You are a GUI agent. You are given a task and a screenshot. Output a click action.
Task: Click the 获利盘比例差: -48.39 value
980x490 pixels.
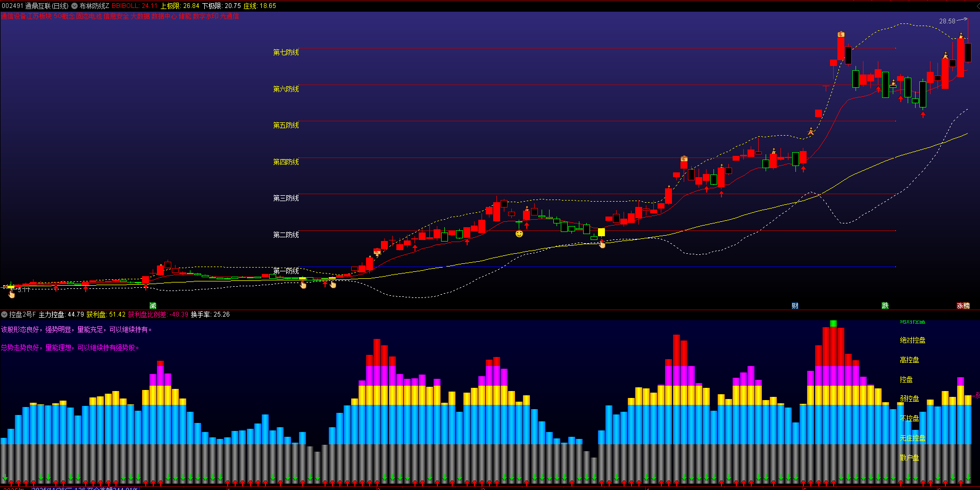click(158, 314)
